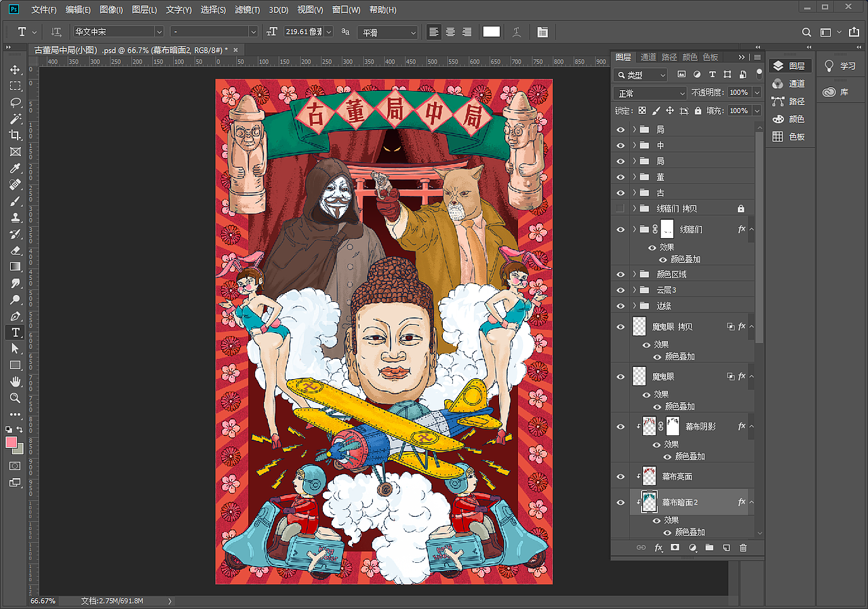Create a new layer

(x=726, y=547)
